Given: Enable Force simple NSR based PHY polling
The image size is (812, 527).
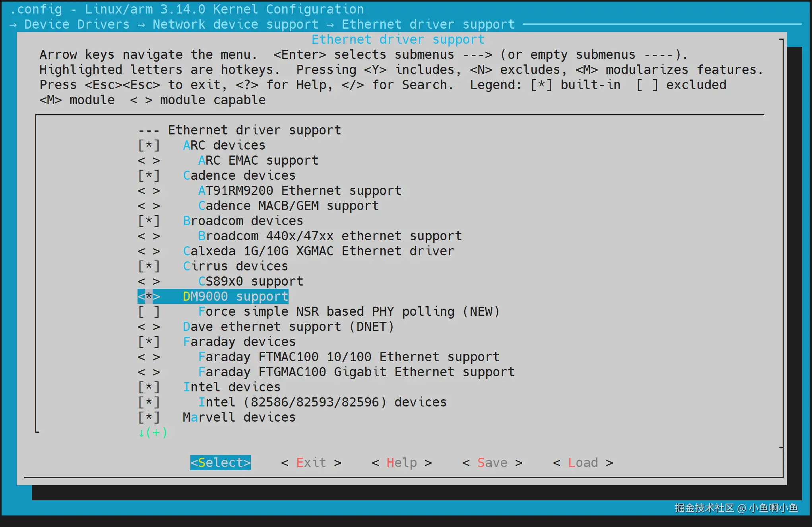Looking at the screenshot, I should (149, 311).
